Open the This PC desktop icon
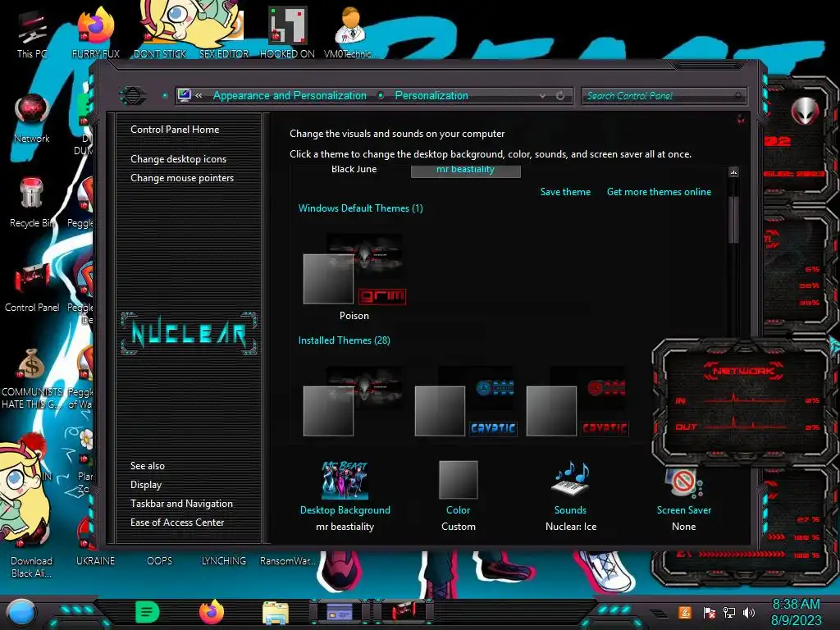This screenshot has width=840, height=630. [x=31, y=33]
